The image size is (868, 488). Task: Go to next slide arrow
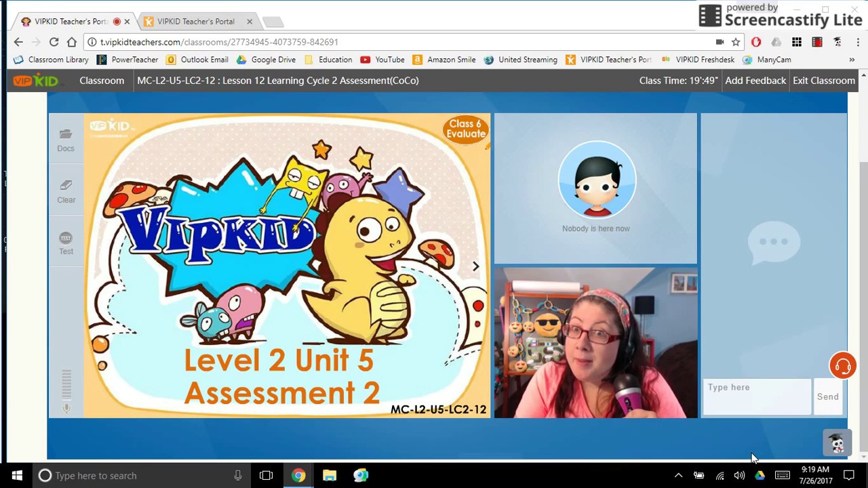pos(475,266)
